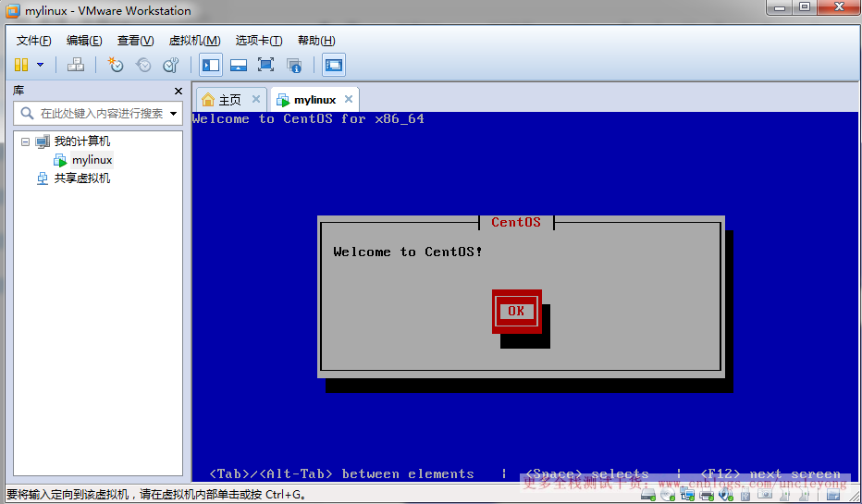Click the network adapter status icon

(x=687, y=495)
